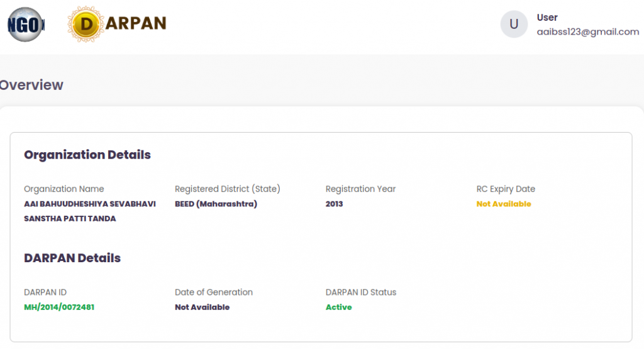The height and width of the screenshot is (349, 644).
Task: Select Not Available under Date of Generation
Action: pos(202,307)
